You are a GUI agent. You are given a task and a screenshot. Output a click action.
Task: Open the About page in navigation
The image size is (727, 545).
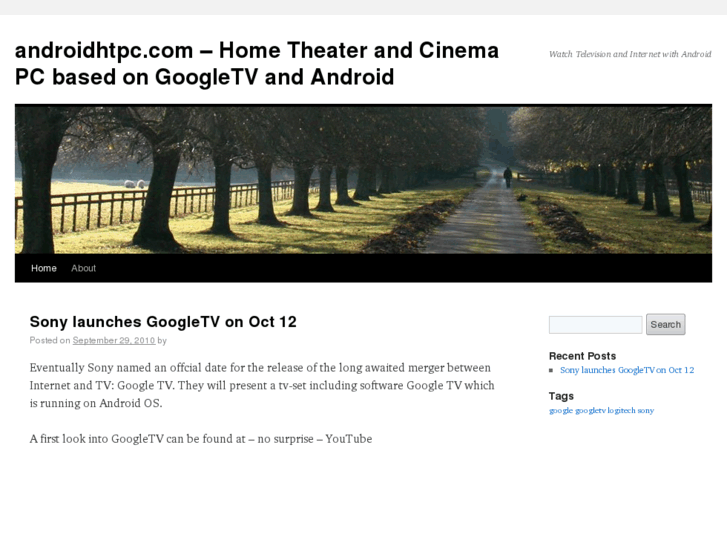tap(83, 268)
